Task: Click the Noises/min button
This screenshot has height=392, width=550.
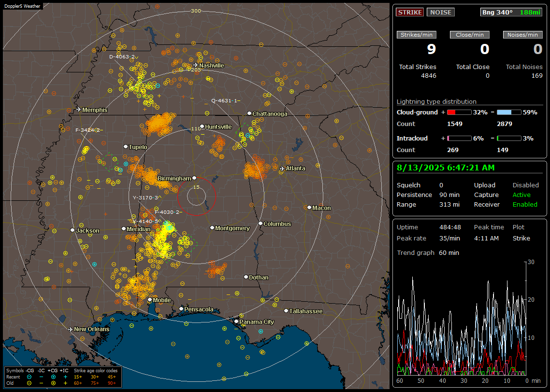Action: 522,35
